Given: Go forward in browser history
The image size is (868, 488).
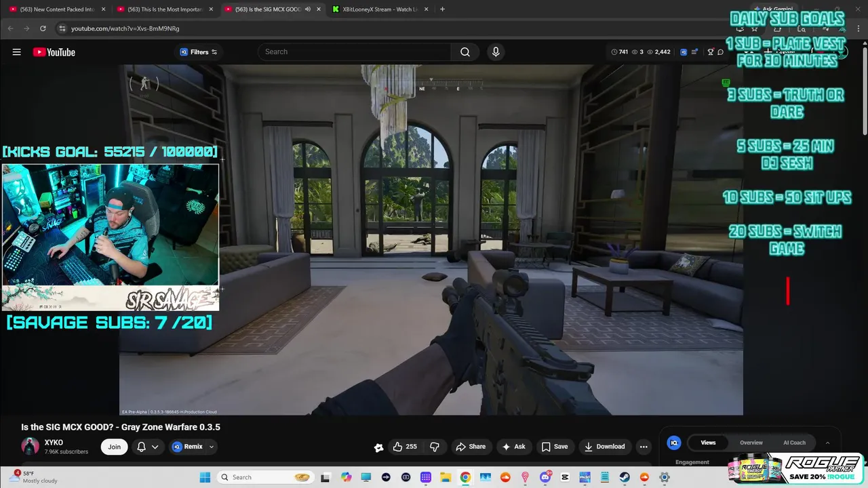Looking at the screenshot, I should coord(26,28).
